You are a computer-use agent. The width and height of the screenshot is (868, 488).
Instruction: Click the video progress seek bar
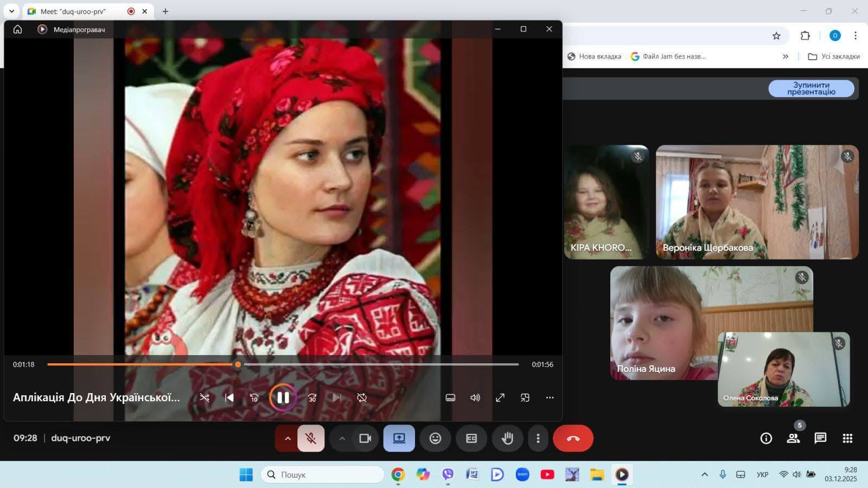(x=380, y=364)
